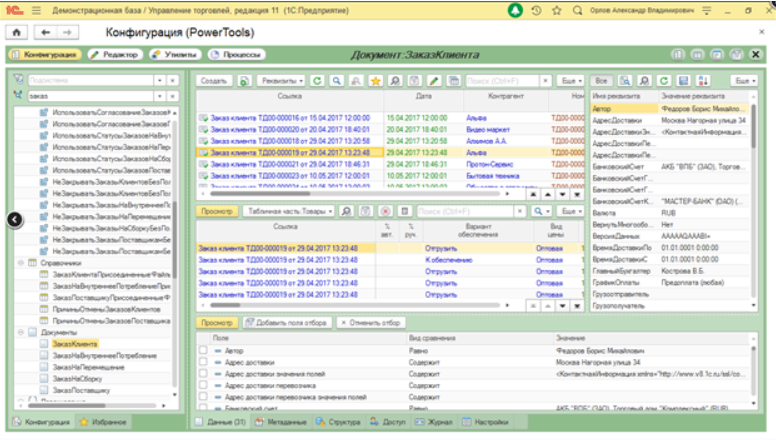The height and width of the screenshot is (440, 776).
Task: Check the Автор filter checkbox
Action: point(203,350)
